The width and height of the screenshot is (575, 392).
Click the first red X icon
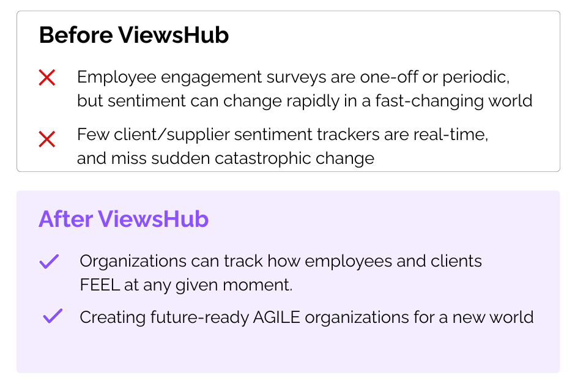point(47,78)
